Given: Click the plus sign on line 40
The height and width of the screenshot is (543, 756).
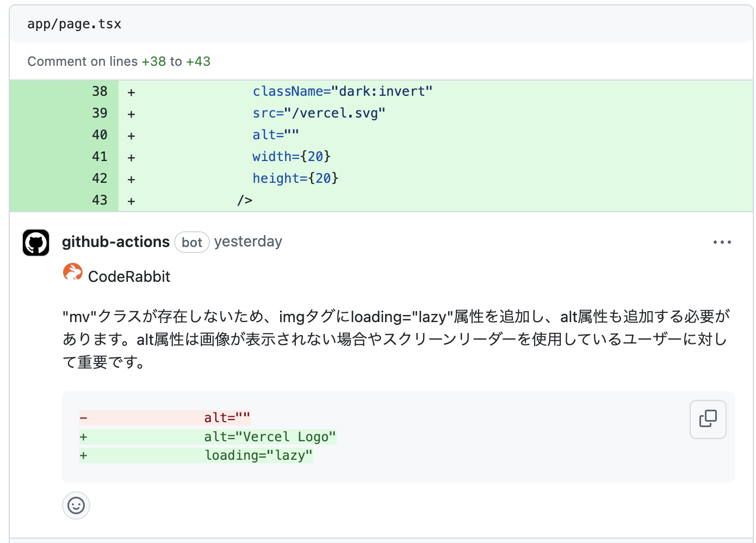Looking at the screenshot, I should (x=131, y=134).
